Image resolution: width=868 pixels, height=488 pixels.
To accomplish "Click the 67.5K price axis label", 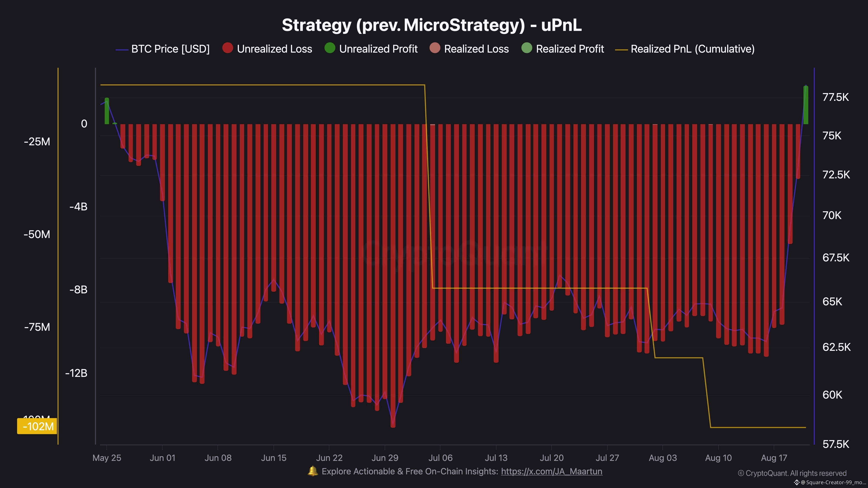I will [836, 258].
